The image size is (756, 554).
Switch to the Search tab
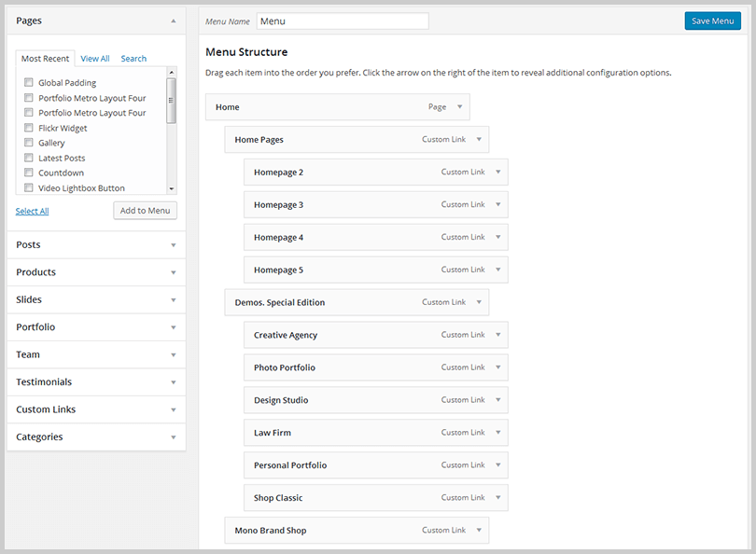[133, 59]
